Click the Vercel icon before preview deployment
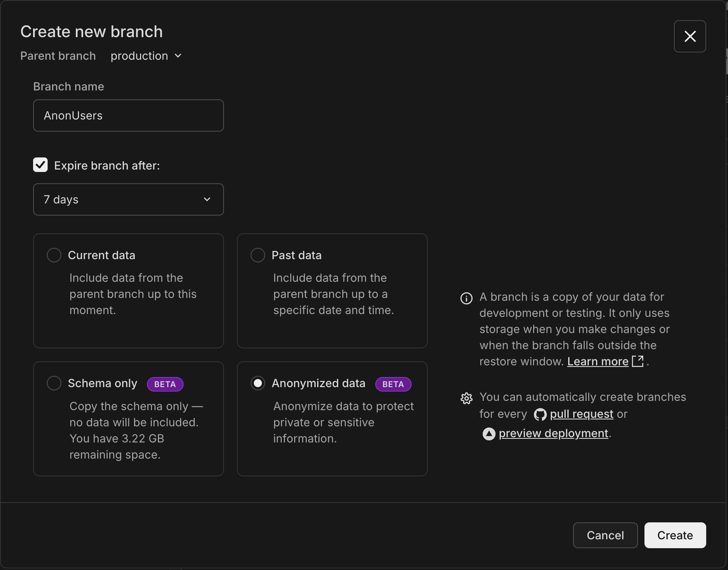This screenshot has height=570, width=728. coord(489,434)
